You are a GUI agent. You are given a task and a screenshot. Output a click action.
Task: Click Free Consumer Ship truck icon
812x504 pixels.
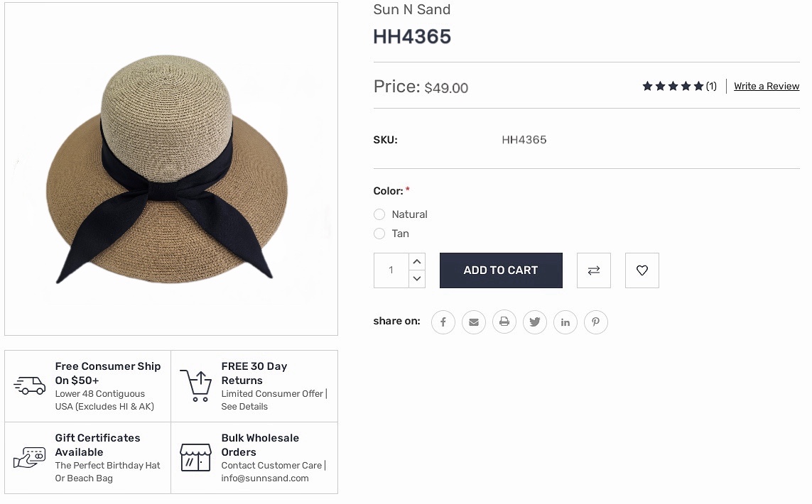[30, 385]
